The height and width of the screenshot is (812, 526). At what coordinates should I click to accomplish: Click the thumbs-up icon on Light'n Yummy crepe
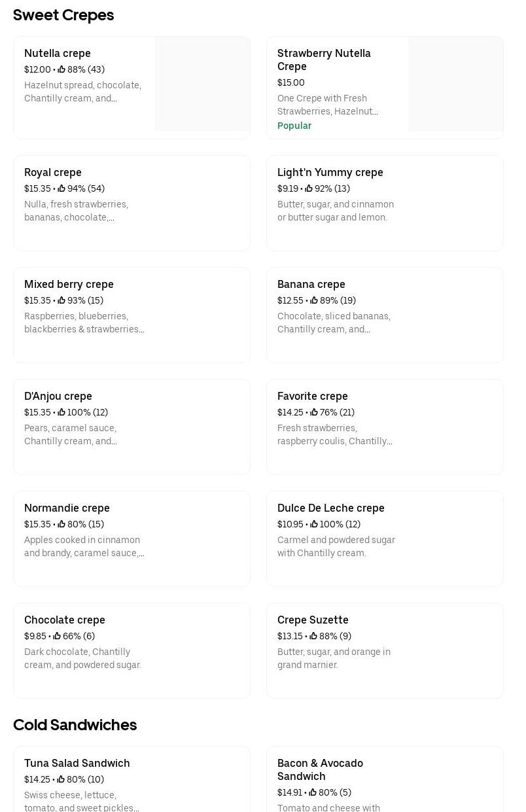309,188
